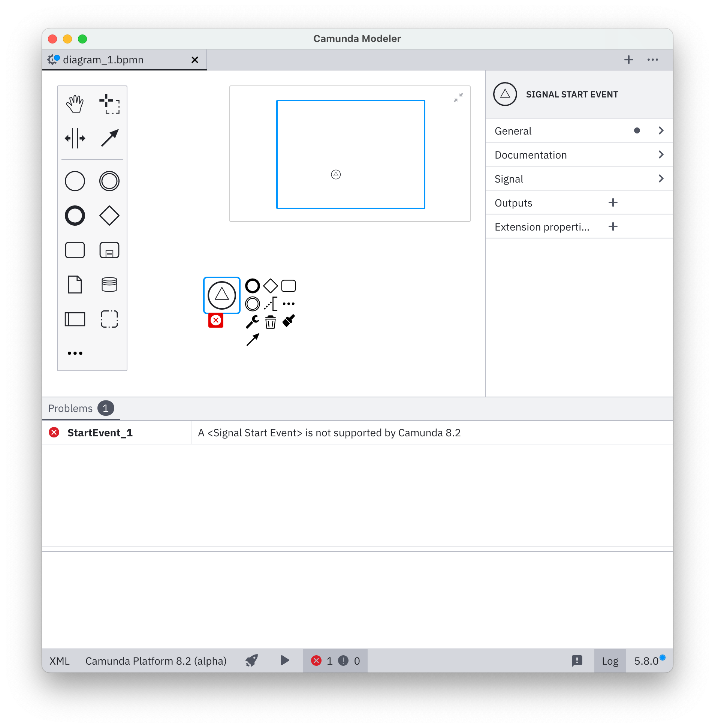715x728 pixels.
Task: Add a new Output via the plus button
Action: tap(612, 202)
